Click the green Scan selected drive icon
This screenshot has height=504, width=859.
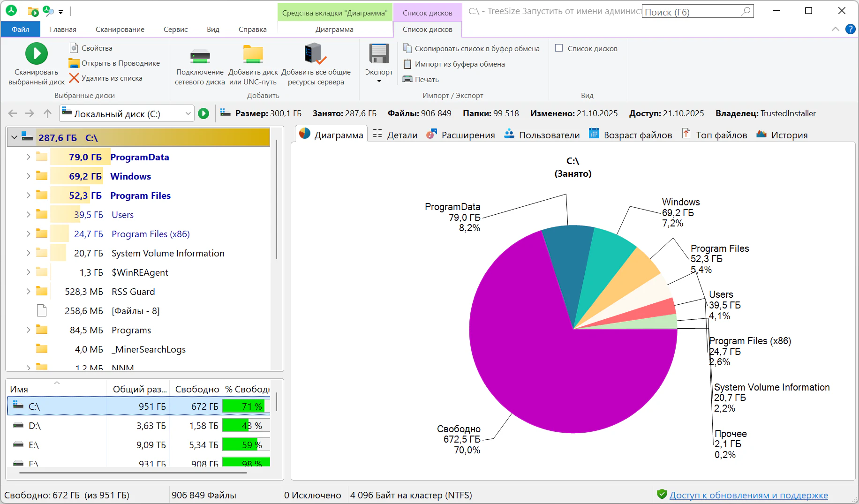[x=36, y=53]
